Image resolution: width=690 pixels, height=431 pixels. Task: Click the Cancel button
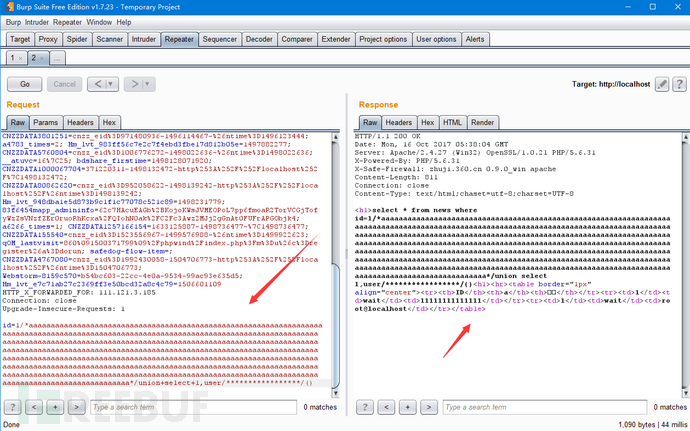click(65, 84)
